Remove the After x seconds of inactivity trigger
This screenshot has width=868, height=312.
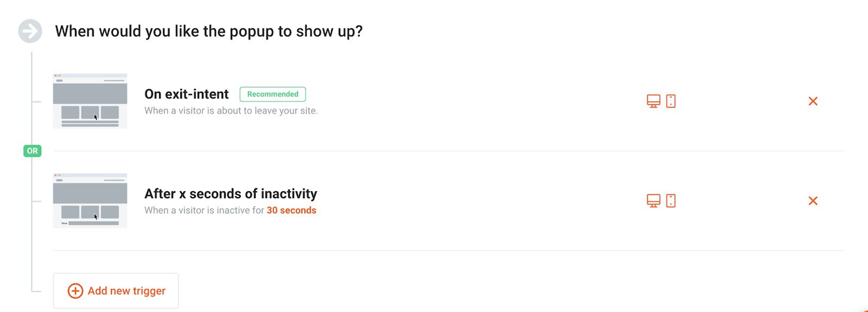point(813,201)
